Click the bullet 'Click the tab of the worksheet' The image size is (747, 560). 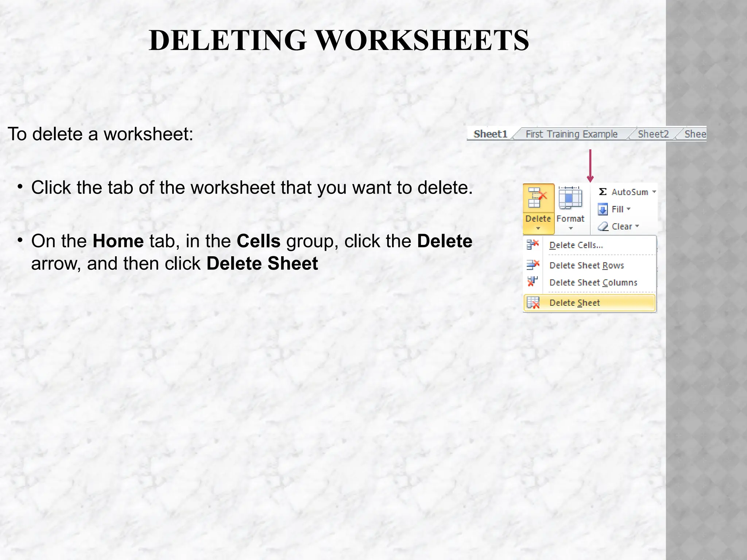point(252,187)
